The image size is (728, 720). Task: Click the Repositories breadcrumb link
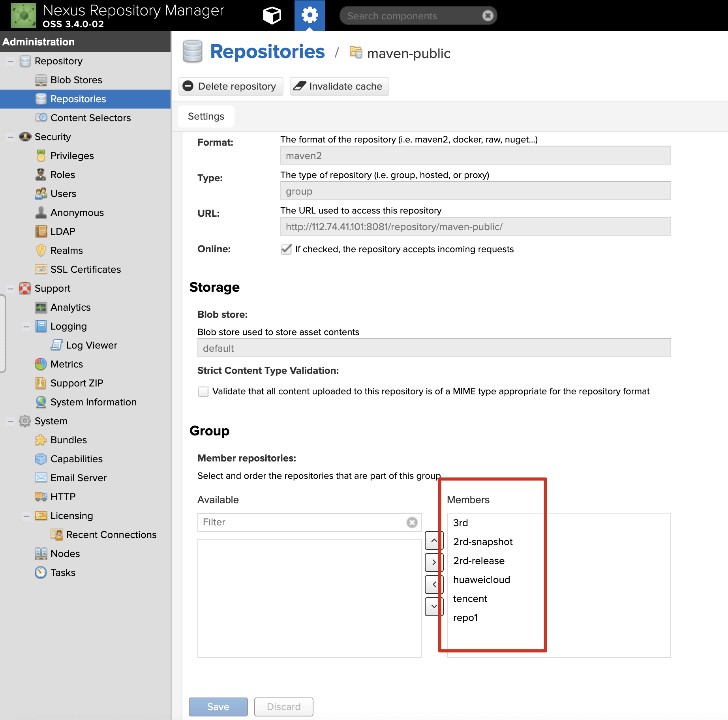[267, 52]
